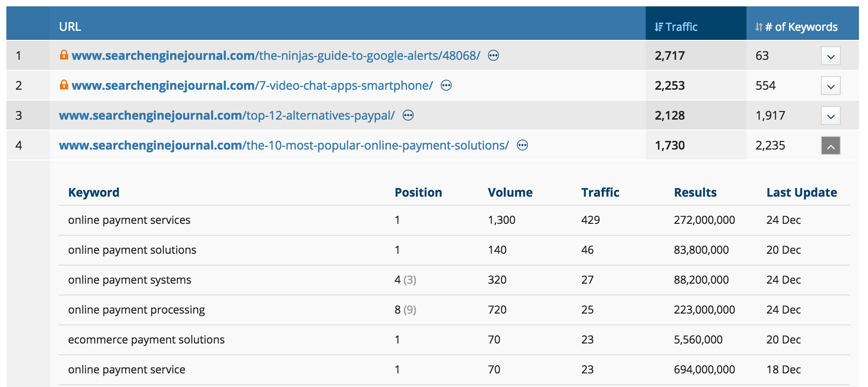Click the keyword count 2,235
This screenshot has width=868, height=387.
coord(770,145)
